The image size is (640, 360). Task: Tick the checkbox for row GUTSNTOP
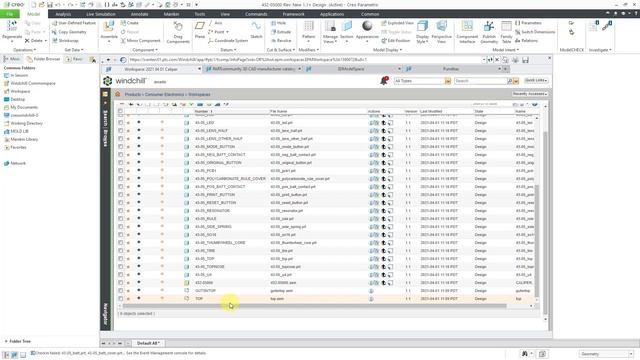coord(120,291)
